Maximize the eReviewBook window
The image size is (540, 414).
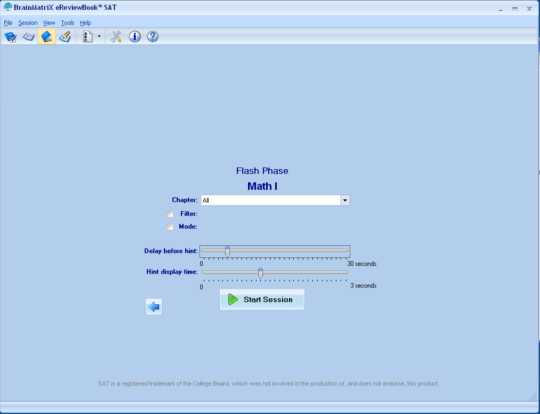click(515, 9)
